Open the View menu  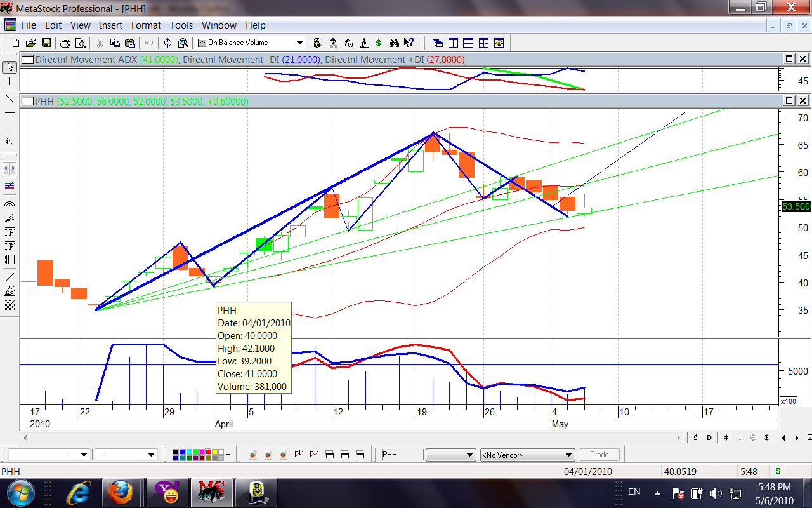(81, 25)
